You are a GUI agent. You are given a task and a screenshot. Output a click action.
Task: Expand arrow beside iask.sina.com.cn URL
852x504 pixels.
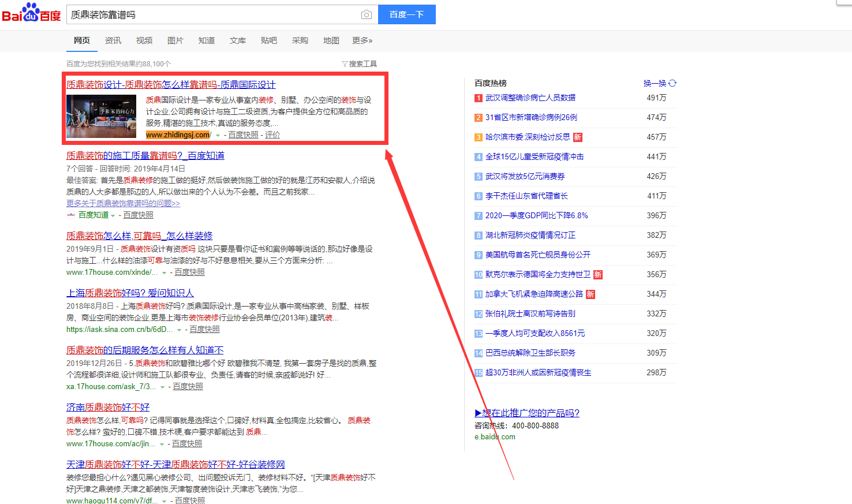click(179, 330)
